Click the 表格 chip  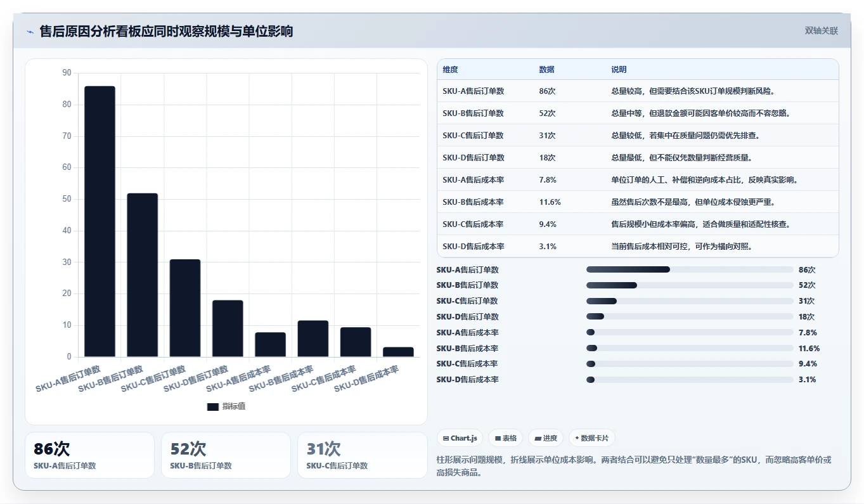coord(505,438)
